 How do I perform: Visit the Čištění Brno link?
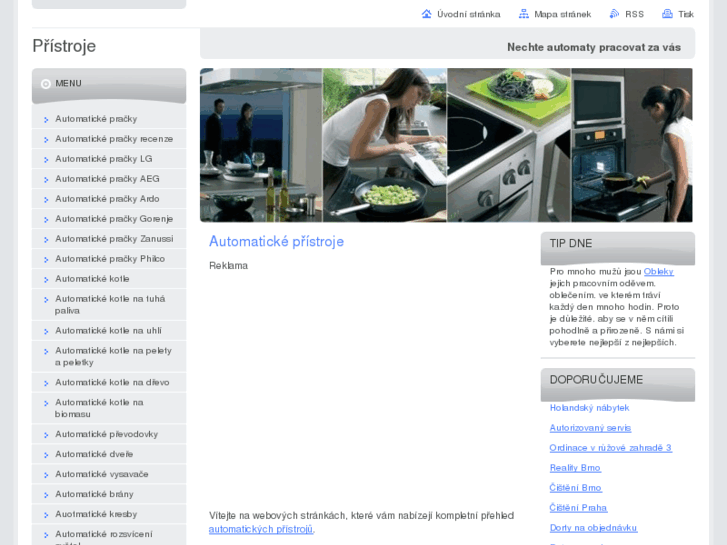pos(575,487)
